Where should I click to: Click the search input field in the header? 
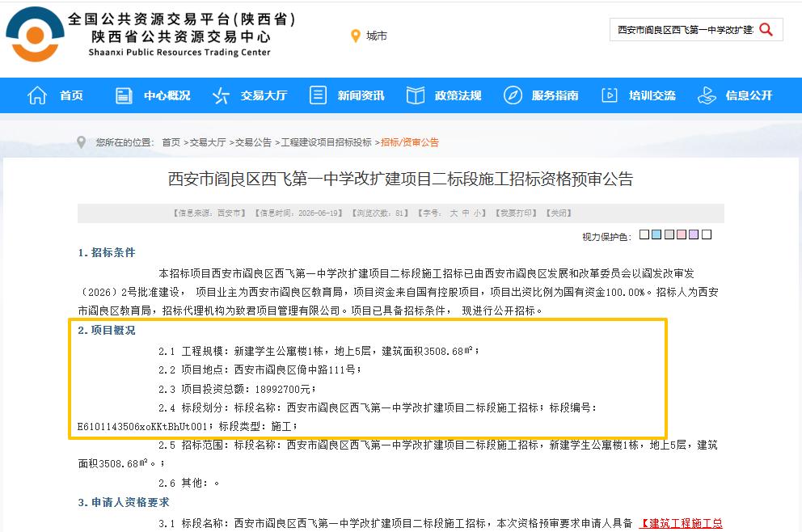[686, 30]
